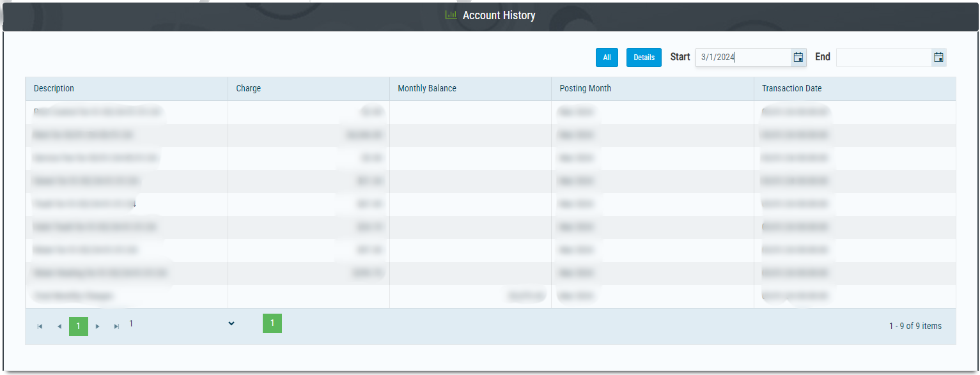The width and height of the screenshot is (980, 375).
Task: Switch to the All view
Action: [x=607, y=57]
